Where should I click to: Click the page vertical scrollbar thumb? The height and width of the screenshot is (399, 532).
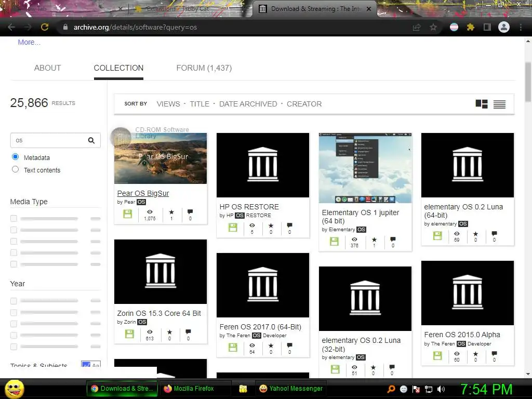(x=528, y=82)
